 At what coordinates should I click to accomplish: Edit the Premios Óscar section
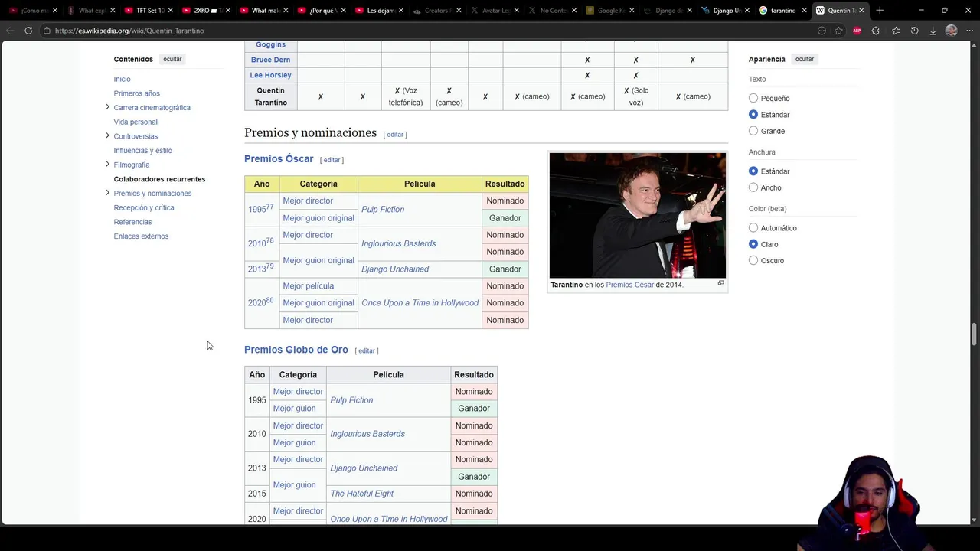click(x=332, y=160)
